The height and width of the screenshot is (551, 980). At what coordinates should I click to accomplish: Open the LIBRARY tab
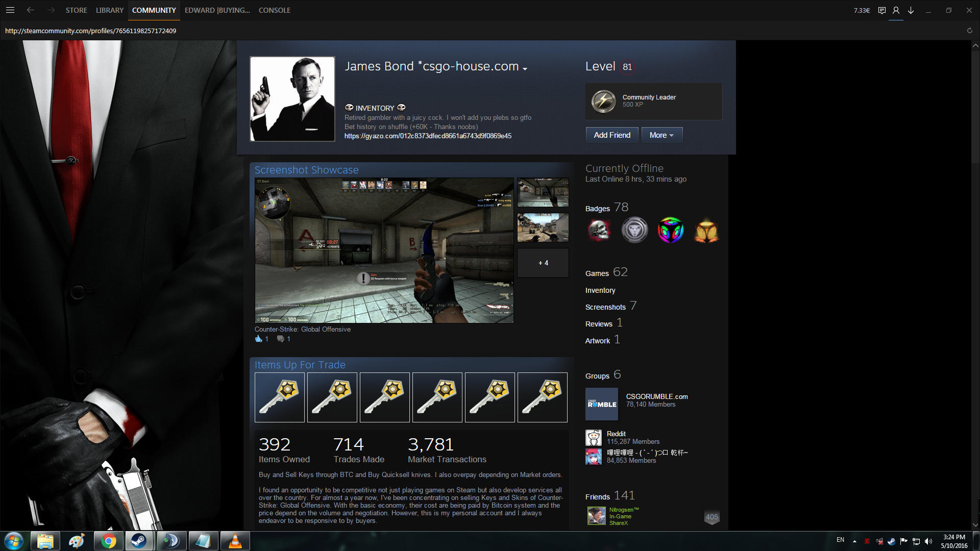[110, 10]
